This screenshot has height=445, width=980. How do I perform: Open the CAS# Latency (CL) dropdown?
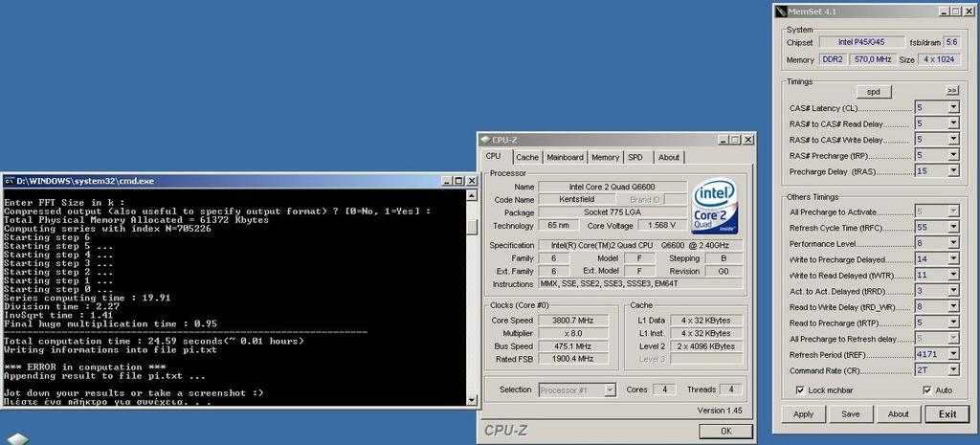coord(953,108)
